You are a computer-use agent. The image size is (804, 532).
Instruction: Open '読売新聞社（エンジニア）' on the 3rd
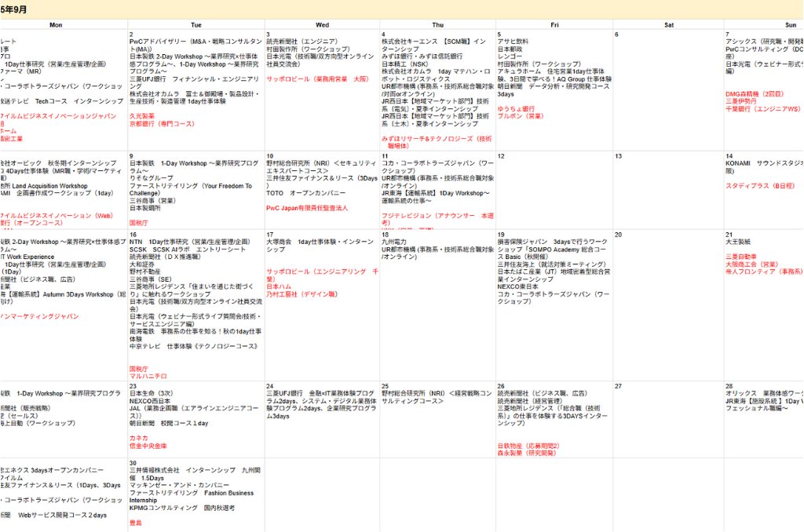[x=301, y=42]
